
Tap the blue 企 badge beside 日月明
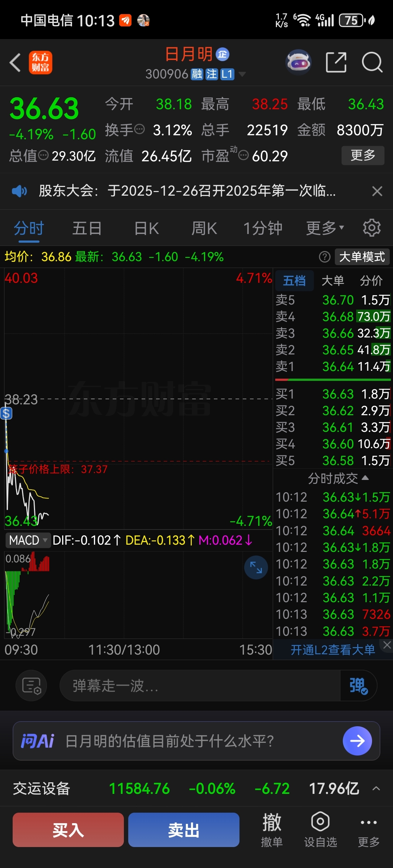(223, 54)
